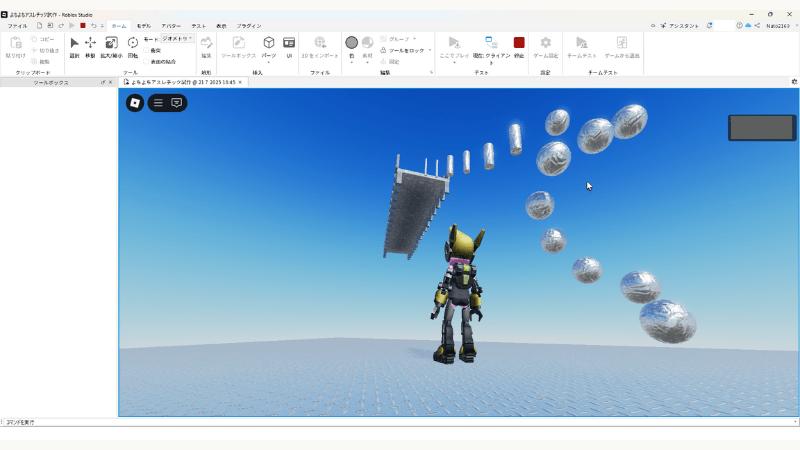The image size is (800, 450).
Task: Click the robot avatar in the viewport
Action: (459, 293)
